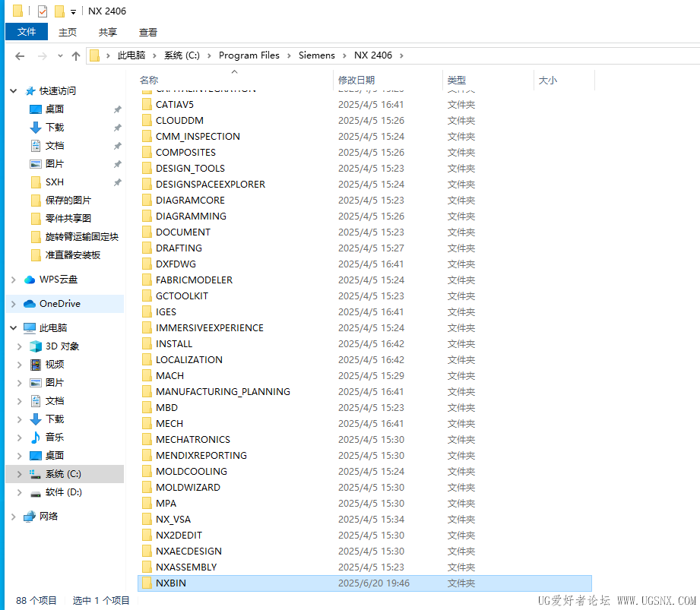Open 下载 under quick access
This screenshot has height=610, width=700.
coord(55,127)
